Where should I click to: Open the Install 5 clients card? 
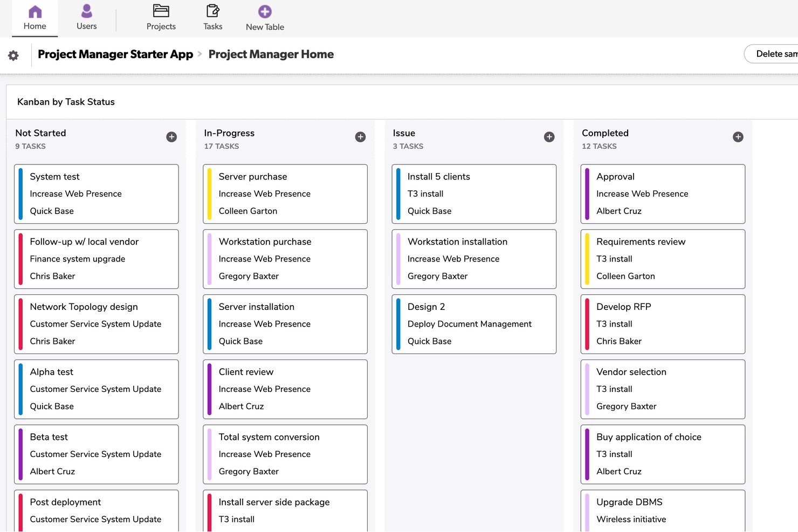(474, 194)
